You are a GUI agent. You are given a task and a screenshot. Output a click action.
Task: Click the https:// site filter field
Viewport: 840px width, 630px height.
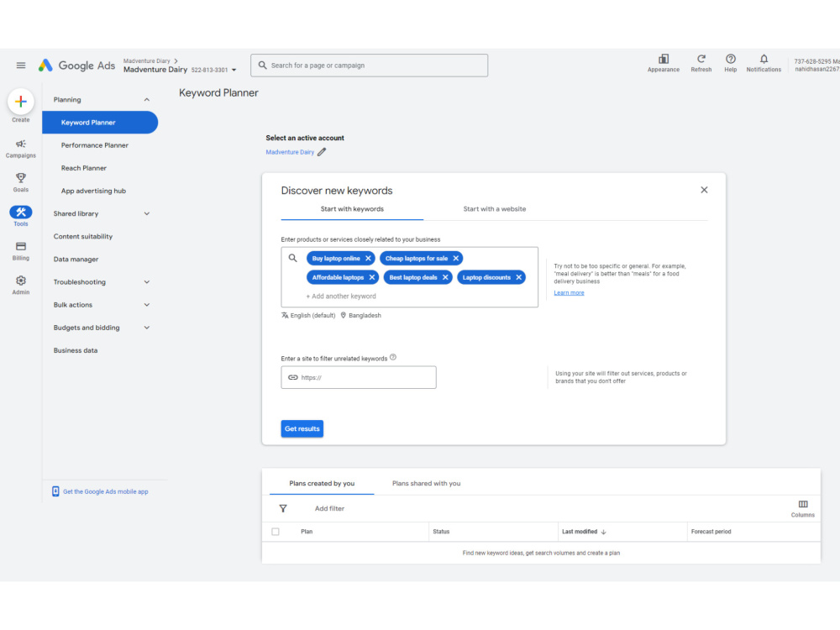[359, 378]
